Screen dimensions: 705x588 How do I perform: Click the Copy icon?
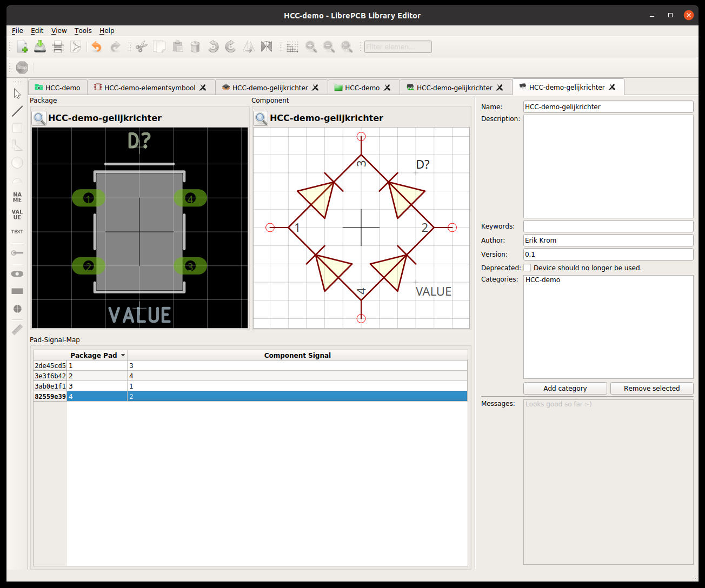coord(159,46)
